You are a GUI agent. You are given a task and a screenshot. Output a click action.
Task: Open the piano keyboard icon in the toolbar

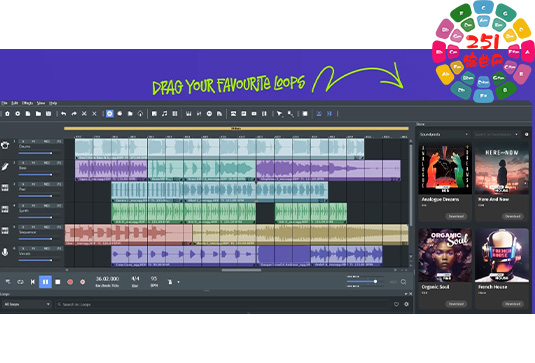pyautogui.click(x=188, y=114)
